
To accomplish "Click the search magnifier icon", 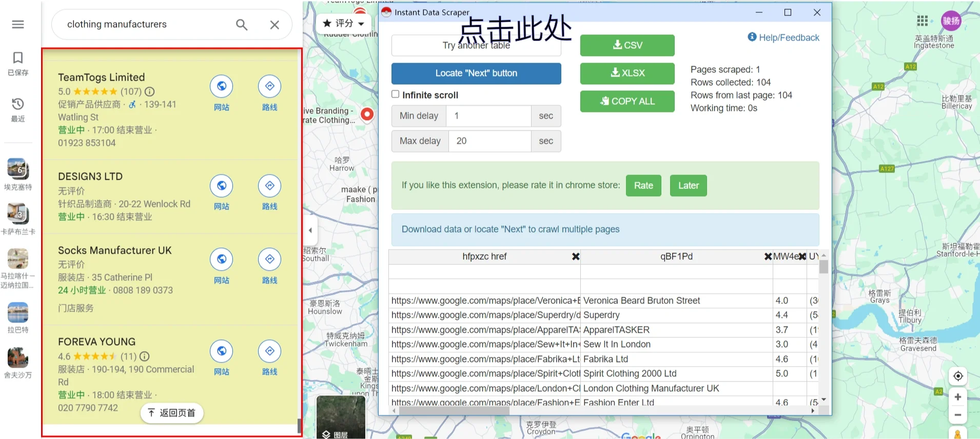I will [242, 24].
